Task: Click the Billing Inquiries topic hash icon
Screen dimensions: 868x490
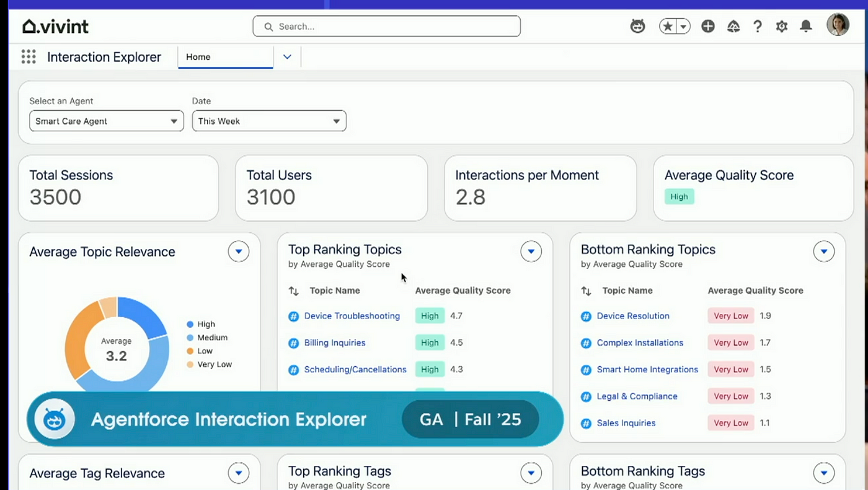Action: pyautogui.click(x=294, y=343)
